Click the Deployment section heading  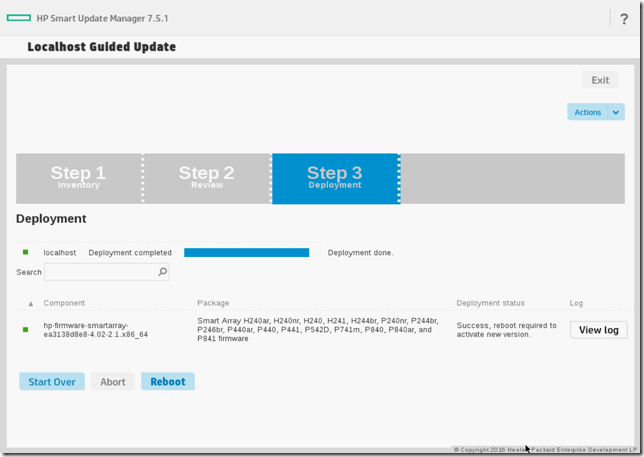coord(51,218)
